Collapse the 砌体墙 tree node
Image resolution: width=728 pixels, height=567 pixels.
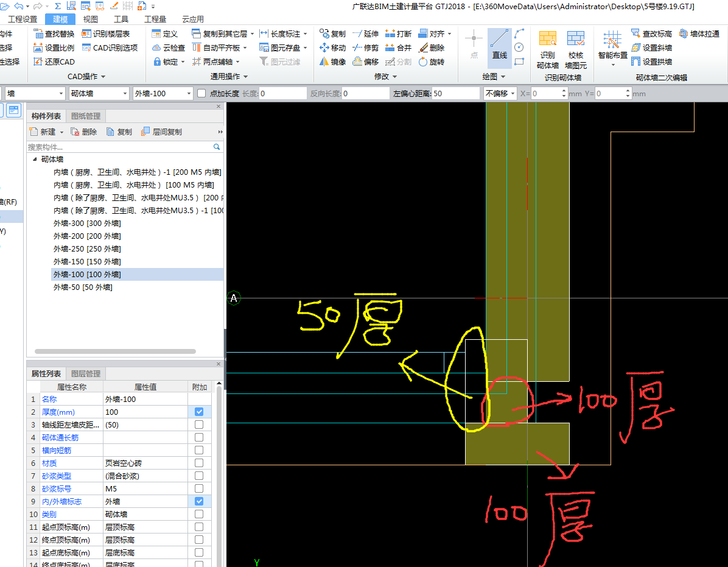point(35,159)
